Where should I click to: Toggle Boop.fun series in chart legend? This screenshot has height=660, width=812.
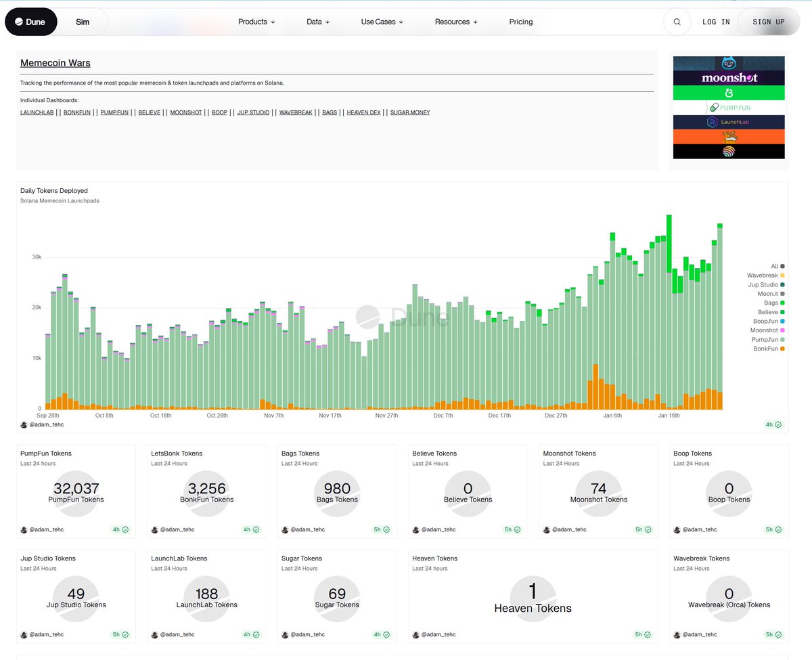(769, 321)
